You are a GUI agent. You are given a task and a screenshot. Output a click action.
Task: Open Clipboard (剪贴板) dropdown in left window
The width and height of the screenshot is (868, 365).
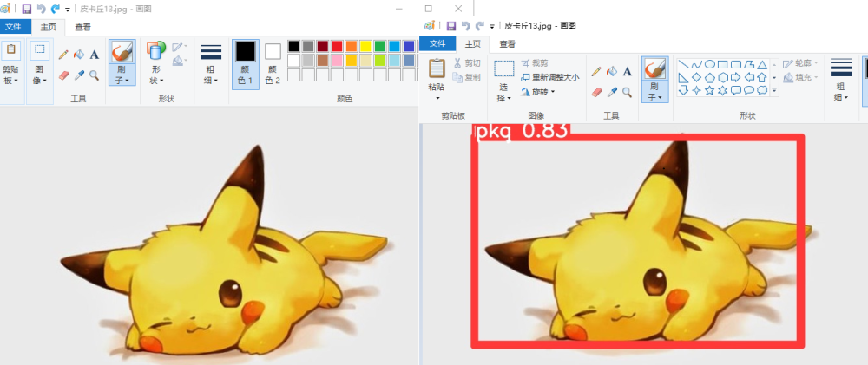10,74
